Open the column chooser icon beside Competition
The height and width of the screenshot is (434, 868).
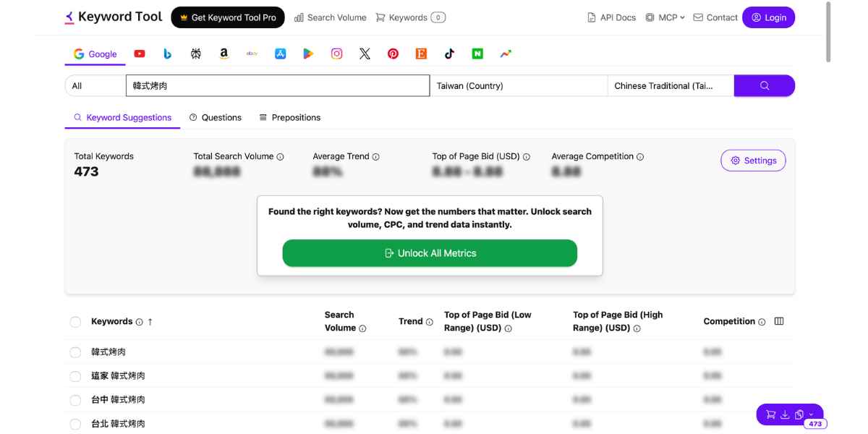coord(779,321)
